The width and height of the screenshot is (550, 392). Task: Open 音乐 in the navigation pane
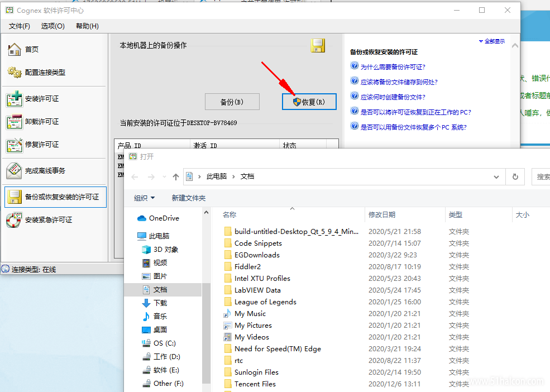pos(154,316)
